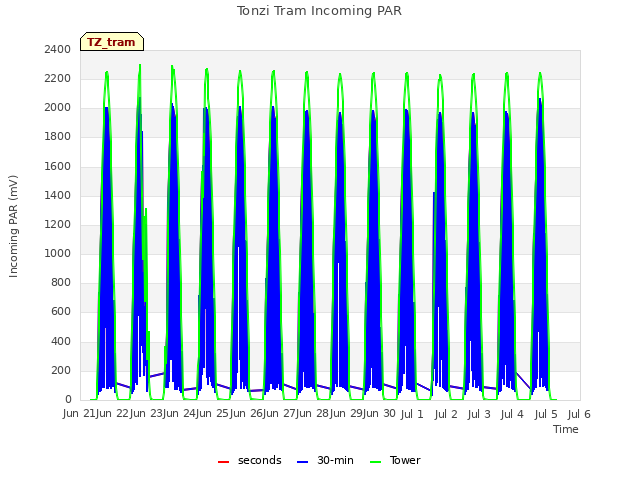This screenshot has height=480, width=640.
Task: Click the 'Jun 22' x-axis date label
Action: click(x=113, y=414)
